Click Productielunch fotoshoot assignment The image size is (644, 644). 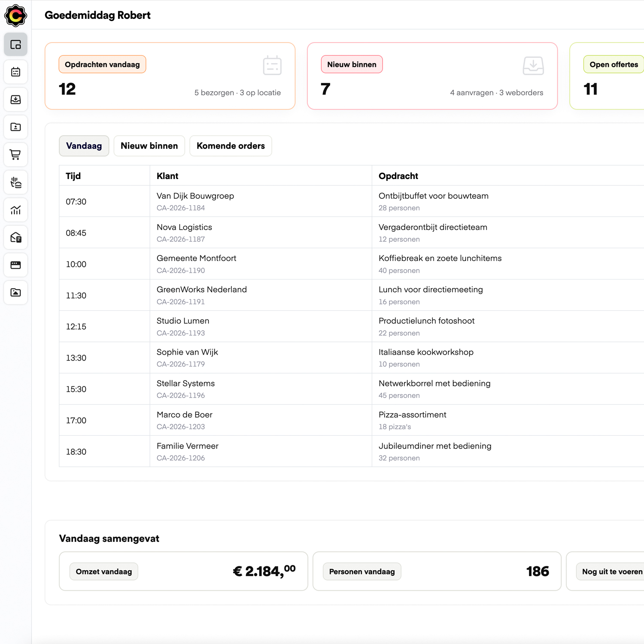tap(426, 321)
